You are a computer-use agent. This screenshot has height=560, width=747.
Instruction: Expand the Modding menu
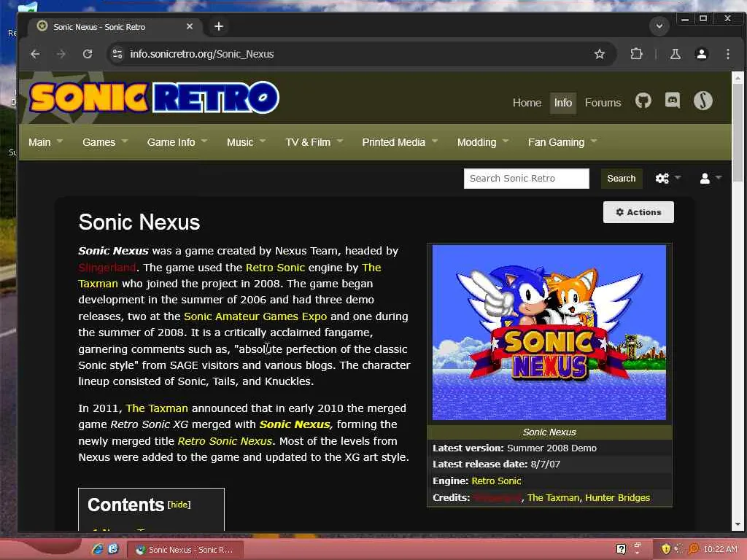point(483,142)
